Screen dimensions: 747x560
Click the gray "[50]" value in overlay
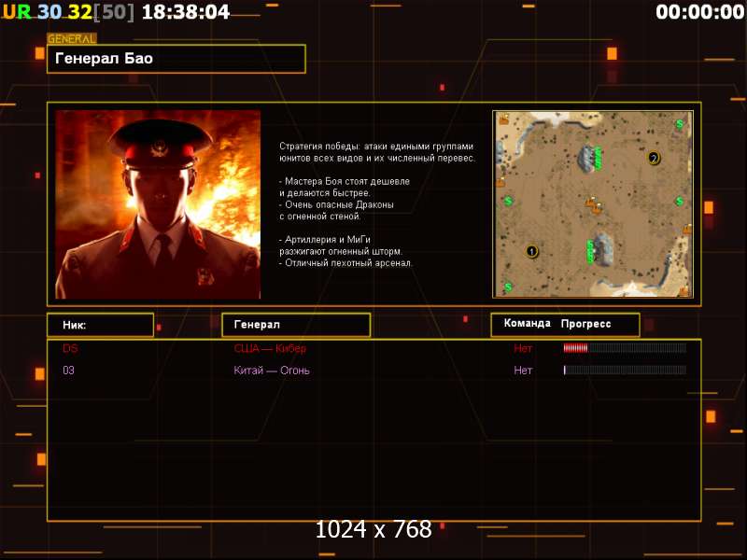click(x=114, y=12)
